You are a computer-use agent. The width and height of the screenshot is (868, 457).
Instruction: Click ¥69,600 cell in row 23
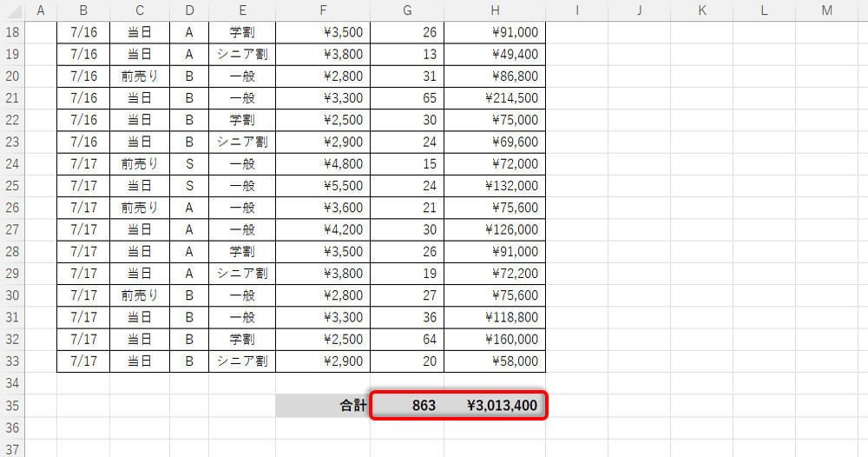495,142
